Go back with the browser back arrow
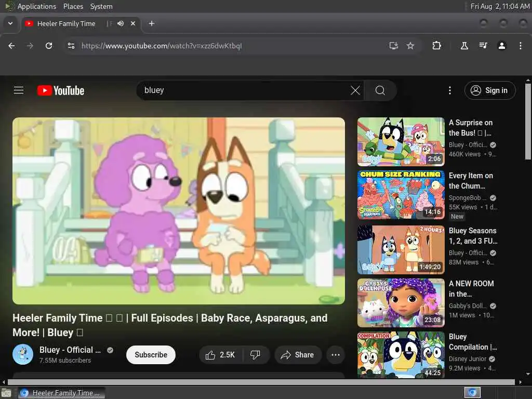Image resolution: width=532 pixels, height=399 pixels. 11,46
